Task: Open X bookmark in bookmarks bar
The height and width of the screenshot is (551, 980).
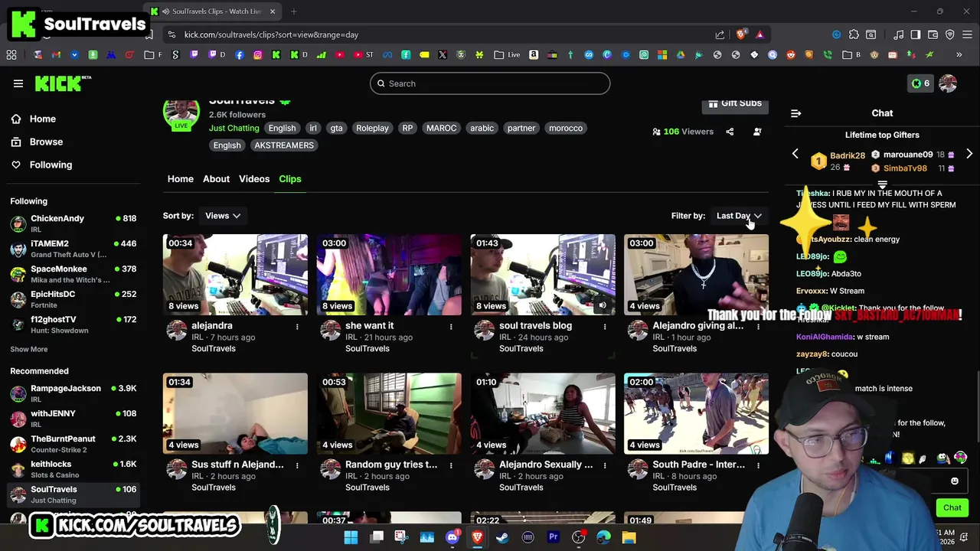Action: point(443,55)
